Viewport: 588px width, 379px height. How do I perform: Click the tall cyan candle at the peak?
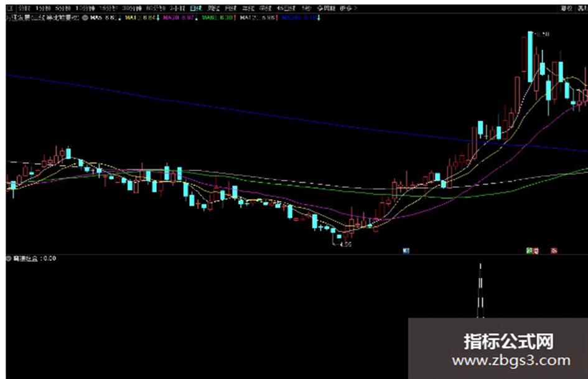coord(530,57)
